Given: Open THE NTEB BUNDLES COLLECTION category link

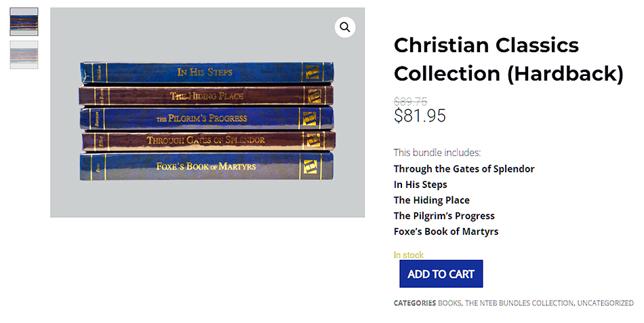Looking at the screenshot, I should click(519, 303).
